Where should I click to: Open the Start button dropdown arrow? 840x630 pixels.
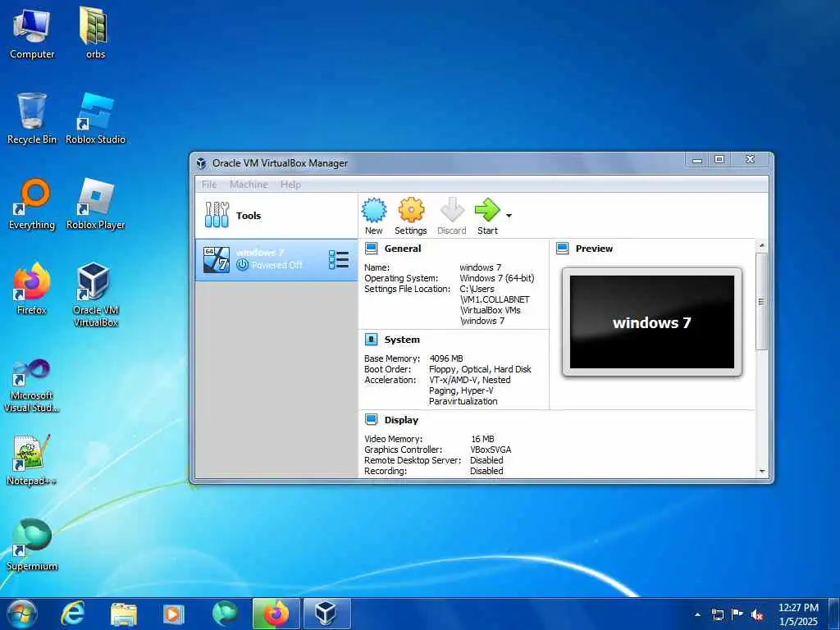[x=509, y=216]
